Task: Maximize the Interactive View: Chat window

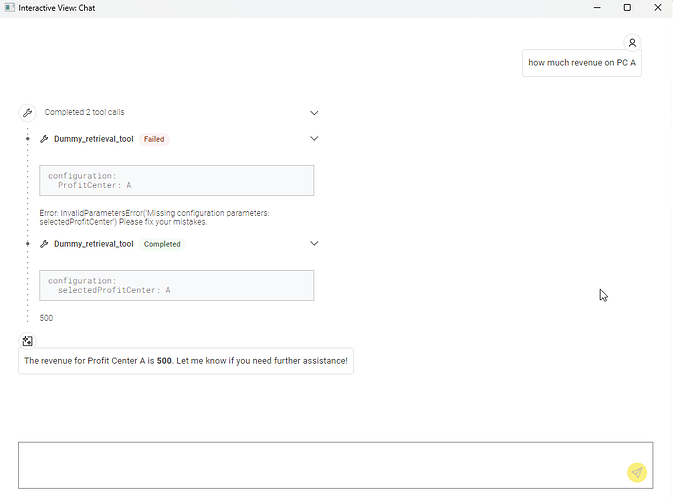Action: click(x=627, y=8)
